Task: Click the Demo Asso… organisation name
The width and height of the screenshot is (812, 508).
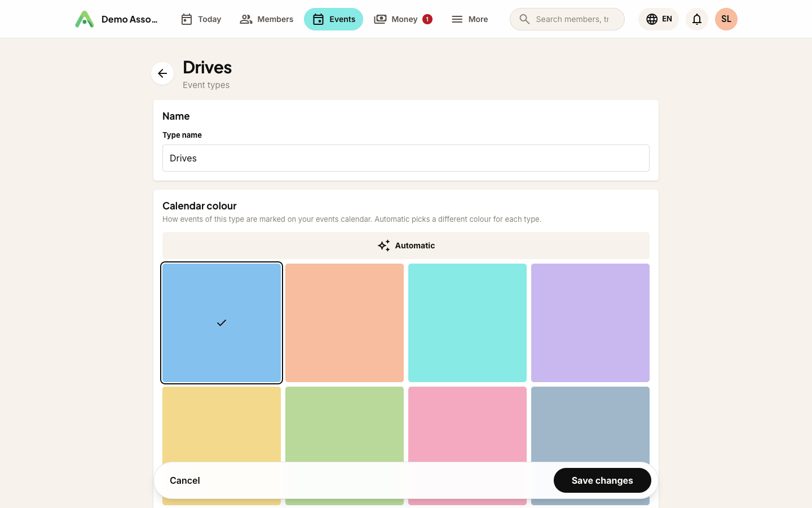Action: click(x=130, y=19)
